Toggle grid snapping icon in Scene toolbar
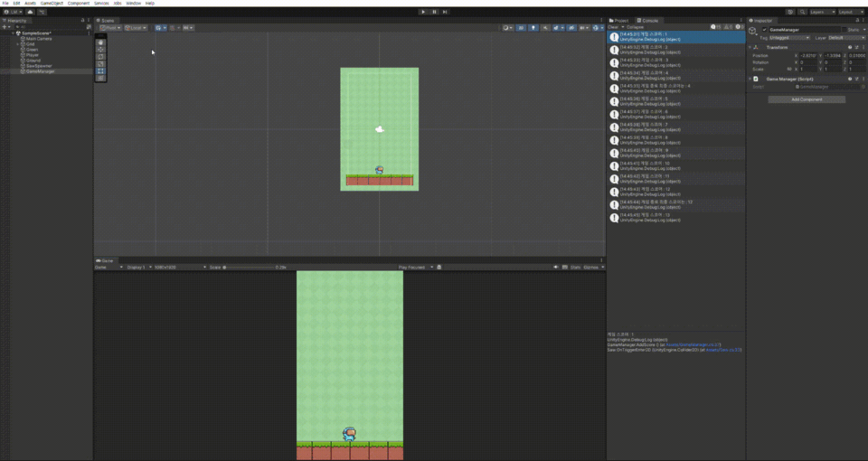Image resolution: width=868 pixels, height=461 pixels. pyautogui.click(x=174, y=28)
